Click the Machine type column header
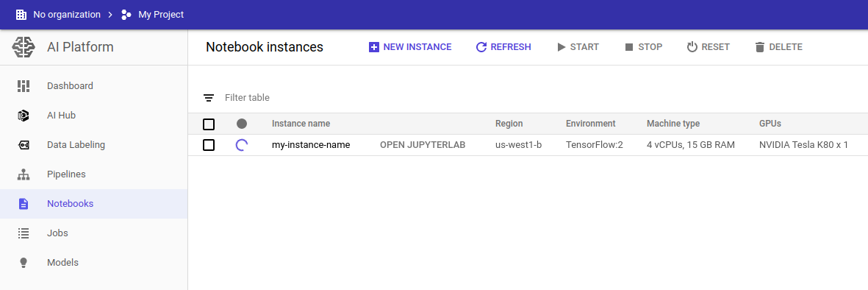 pyautogui.click(x=673, y=124)
